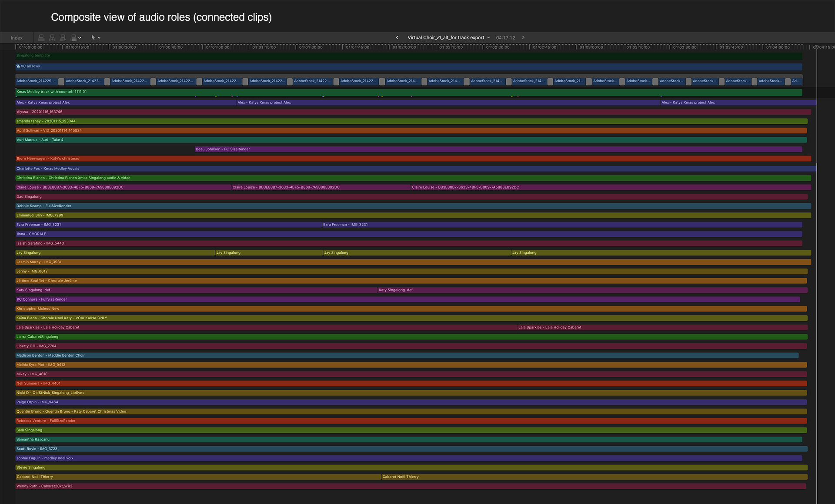Select Wendy Ruth - Cabaret20kt_WR2 clip

pos(411,486)
